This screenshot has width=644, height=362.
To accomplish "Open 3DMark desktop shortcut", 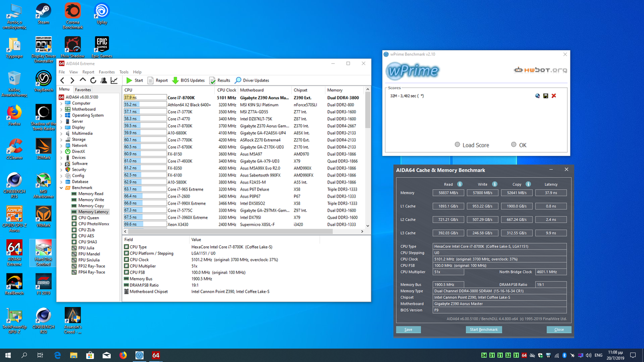I will (x=43, y=149).
